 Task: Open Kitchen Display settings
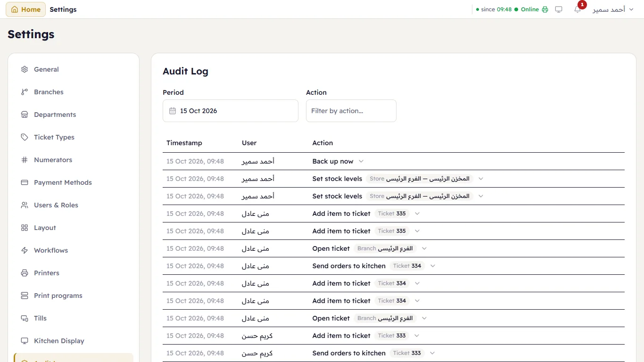pos(74,341)
